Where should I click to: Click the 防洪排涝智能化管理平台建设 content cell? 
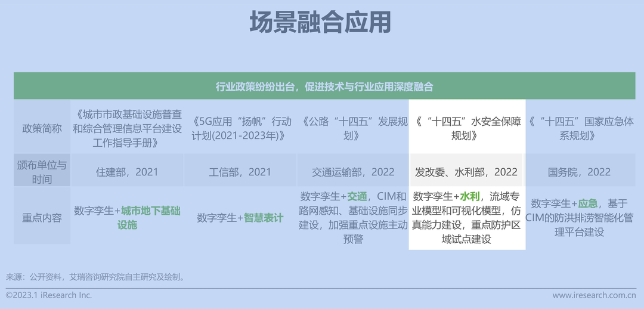tap(580, 218)
